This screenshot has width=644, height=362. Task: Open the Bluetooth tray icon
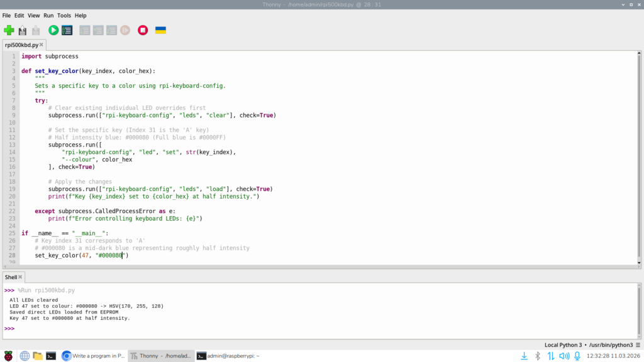point(538,356)
